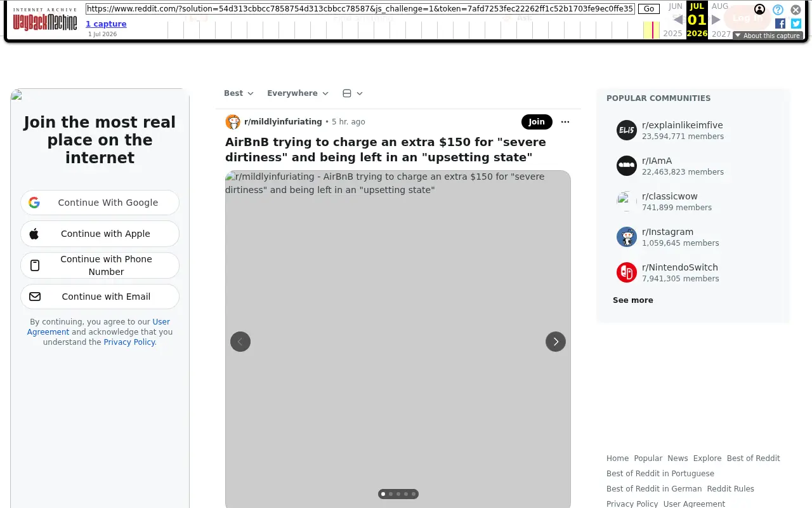Click the r/NintendoSwitch community avatar
Viewport: 812px width, 508px height.
pyautogui.click(x=627, y=272)
